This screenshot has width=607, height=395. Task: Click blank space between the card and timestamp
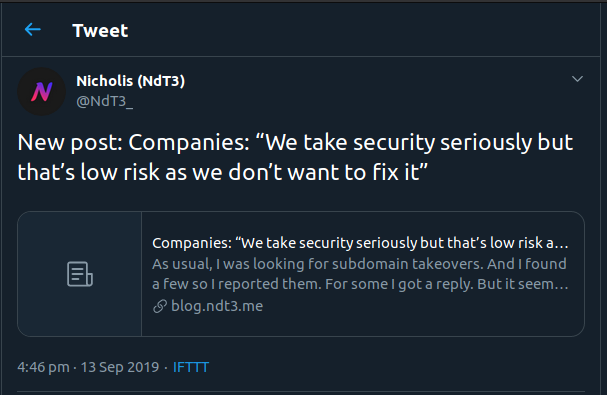click(x=301, y=347)
